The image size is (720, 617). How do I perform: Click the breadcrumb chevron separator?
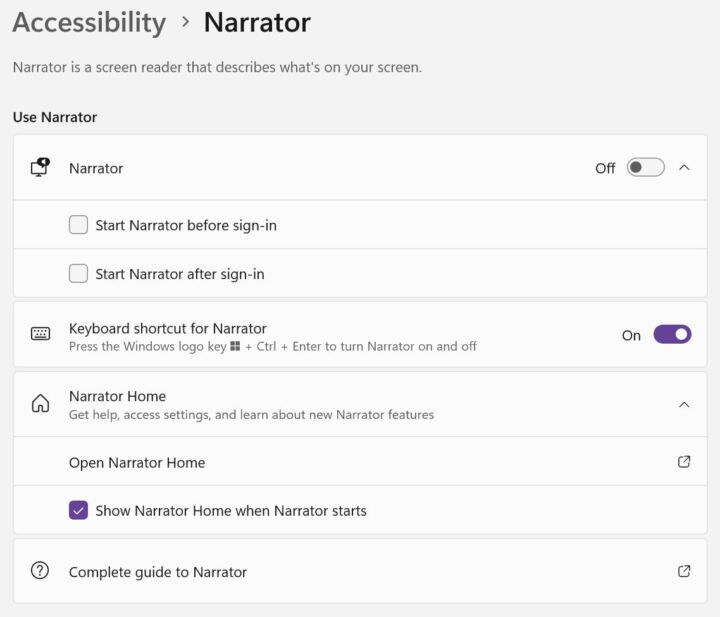coord(185,22)
